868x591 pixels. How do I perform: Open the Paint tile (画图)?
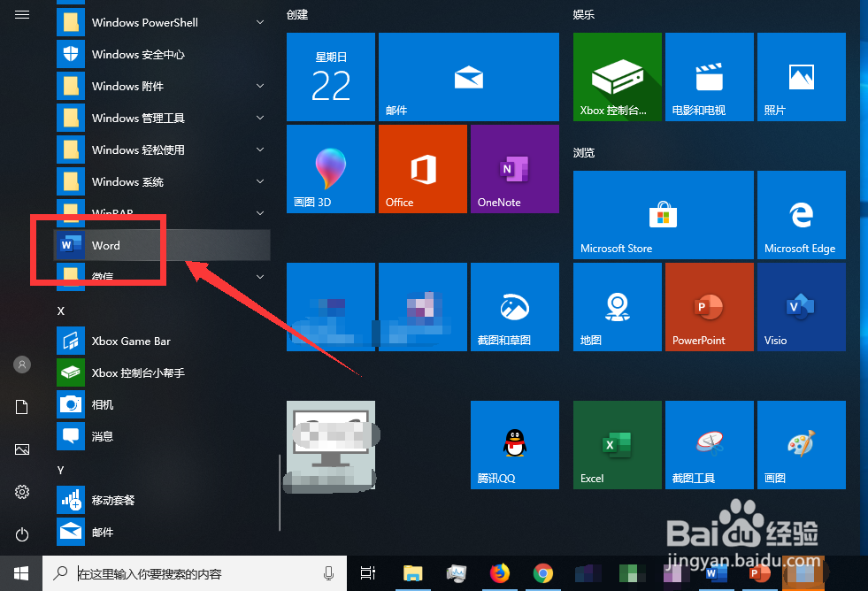coord(801,445)
